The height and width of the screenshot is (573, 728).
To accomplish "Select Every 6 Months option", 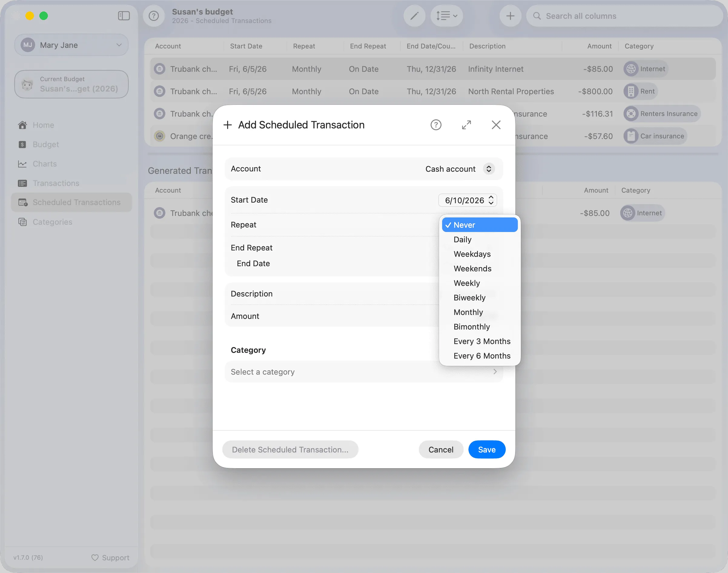I will pyautogui.click(x=480, y=356).
